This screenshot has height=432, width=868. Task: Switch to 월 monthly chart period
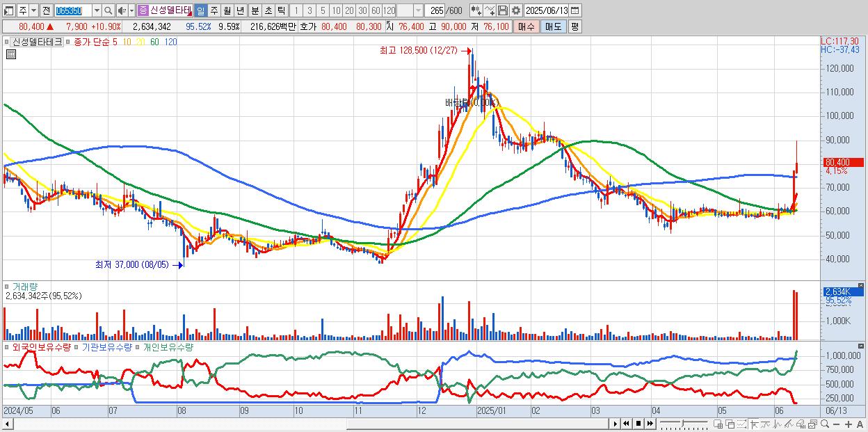(x=227, y=10)
